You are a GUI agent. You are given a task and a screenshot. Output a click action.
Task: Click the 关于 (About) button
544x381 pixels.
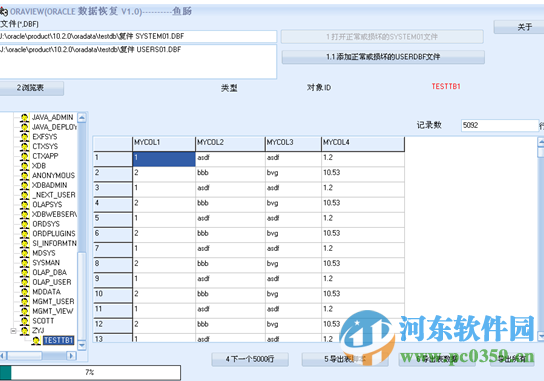click(519, 27)
